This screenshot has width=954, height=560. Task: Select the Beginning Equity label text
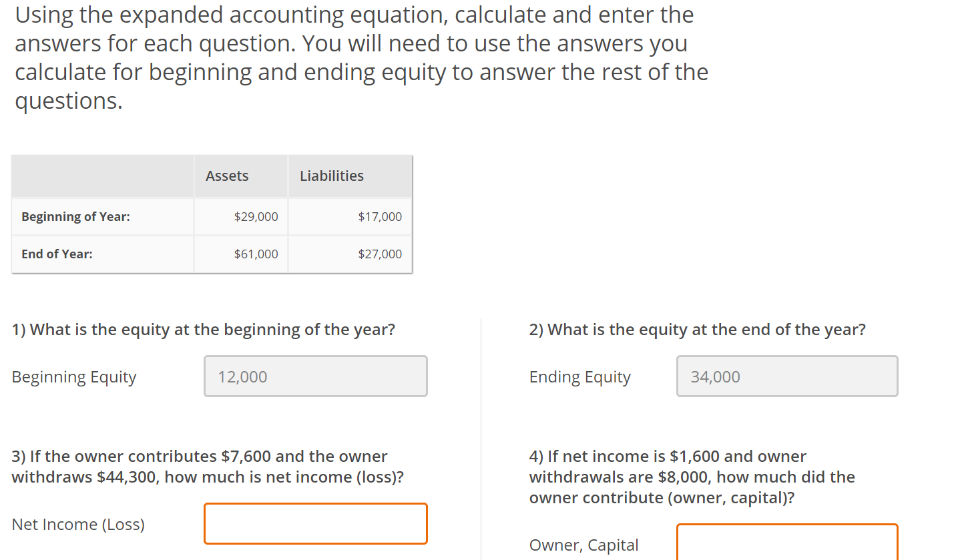click(x=73, y=377)
